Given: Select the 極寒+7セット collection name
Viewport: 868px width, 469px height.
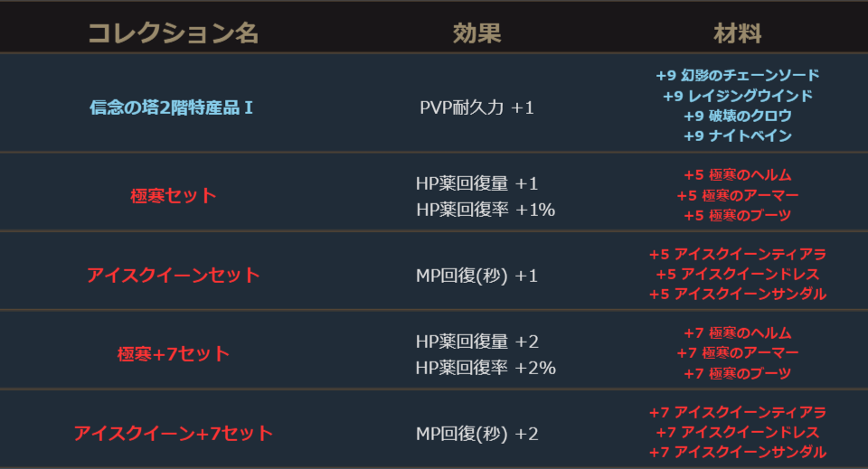Looking at the screenshot, I should click(x=173, y=353).
